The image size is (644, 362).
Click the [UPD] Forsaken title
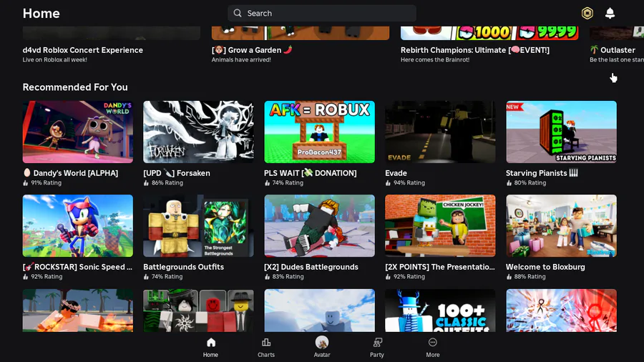pyautogui.click(x=177, y=173)
